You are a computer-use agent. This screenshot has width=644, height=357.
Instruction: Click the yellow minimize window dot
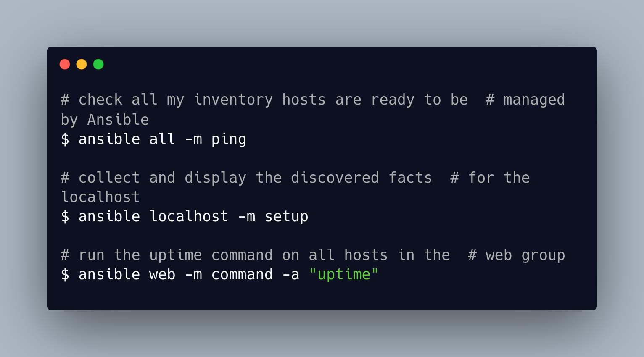click(x=82, y=64)
